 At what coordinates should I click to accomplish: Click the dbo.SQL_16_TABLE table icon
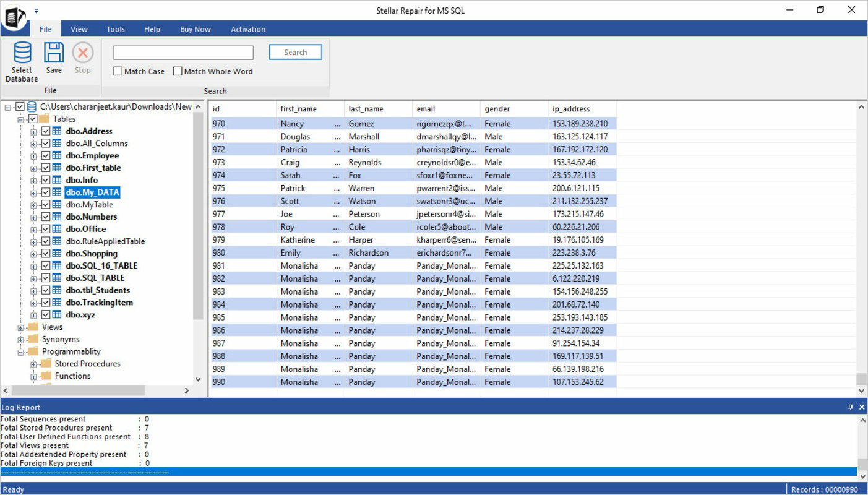[x=57, y=266]
